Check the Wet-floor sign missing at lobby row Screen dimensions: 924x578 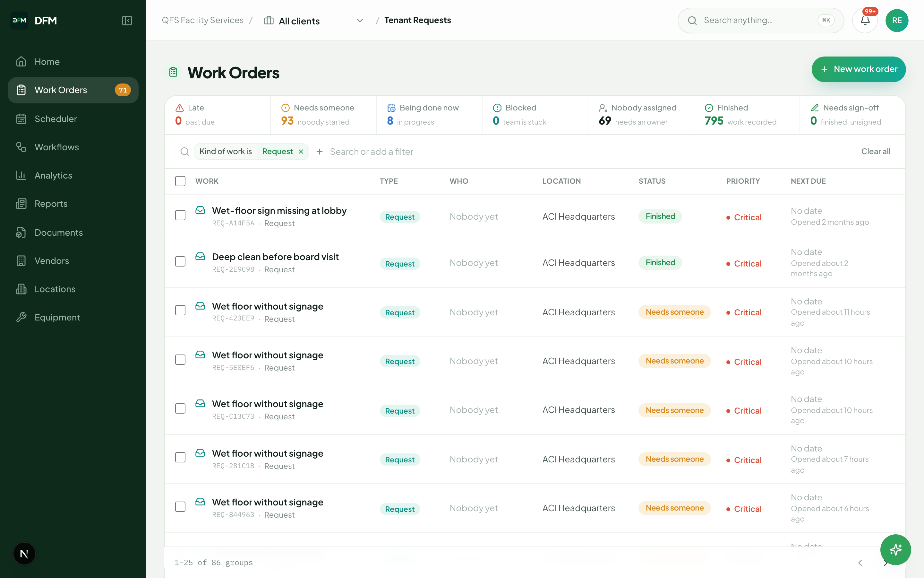180,215
